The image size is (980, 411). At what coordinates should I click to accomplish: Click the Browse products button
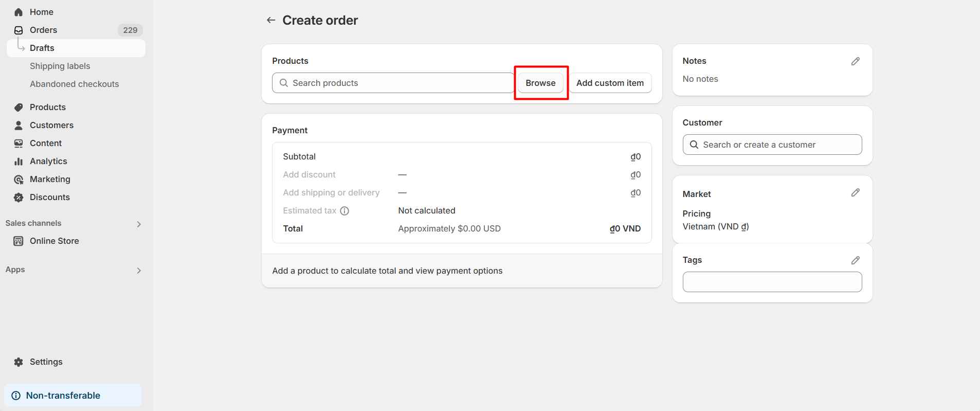pos(540,83)
